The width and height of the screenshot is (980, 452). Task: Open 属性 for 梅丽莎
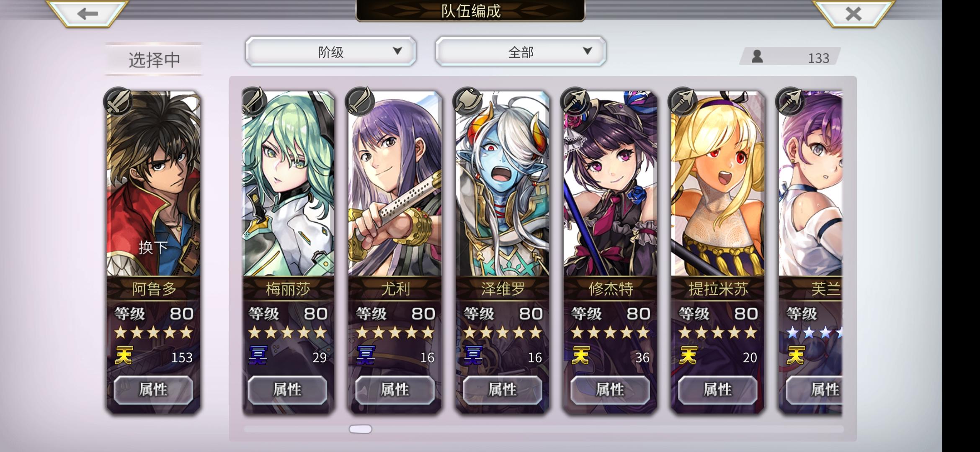(287, 390)
